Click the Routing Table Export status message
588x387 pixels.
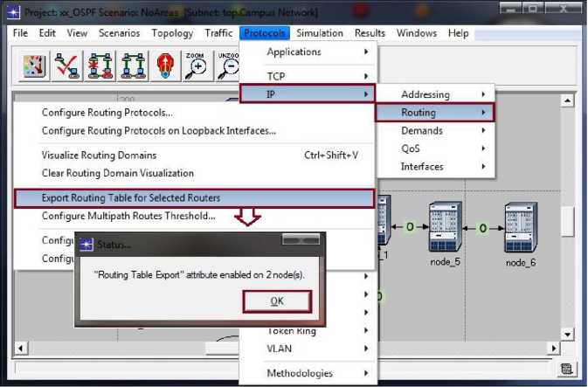click(x=198, y=274)
